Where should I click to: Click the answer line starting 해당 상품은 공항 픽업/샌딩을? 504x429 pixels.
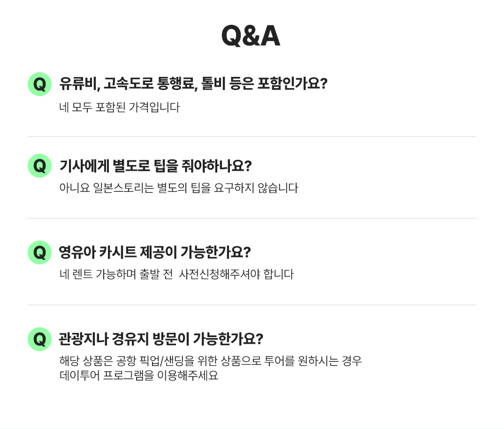pyautogui.click(x=211, y=361)
